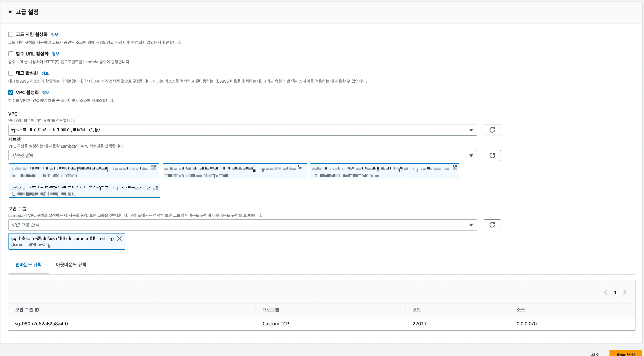Open the 보안 그룹 선택 dropdown
Viewport: 644px width, 356px height.
[242, 225]
